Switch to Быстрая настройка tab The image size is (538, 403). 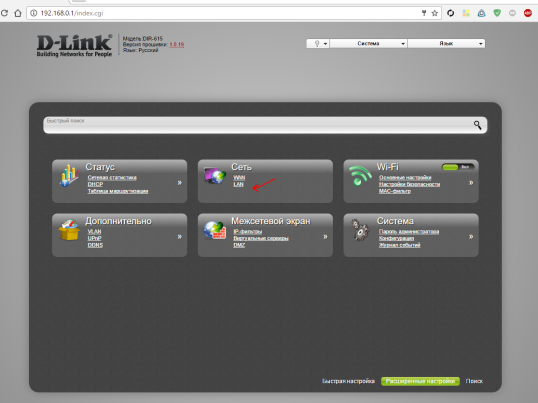(x=348, y=381)
